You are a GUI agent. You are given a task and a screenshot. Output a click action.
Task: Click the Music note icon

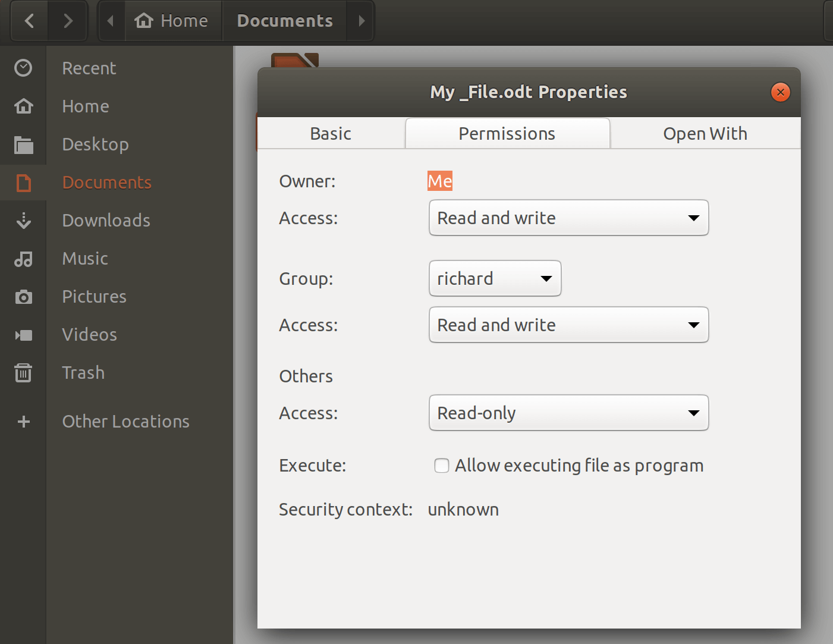tap(23, 259)
